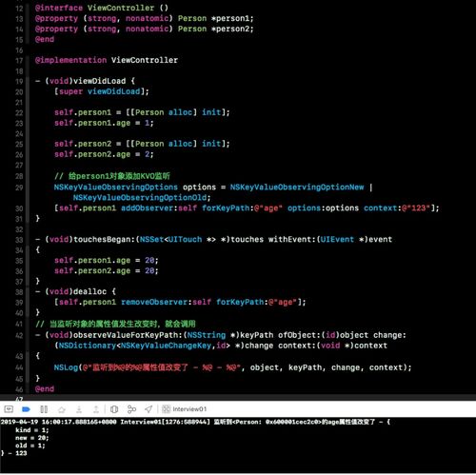Click the Step Into debug icon
The image size is (476, 475).
pos(79,409)
